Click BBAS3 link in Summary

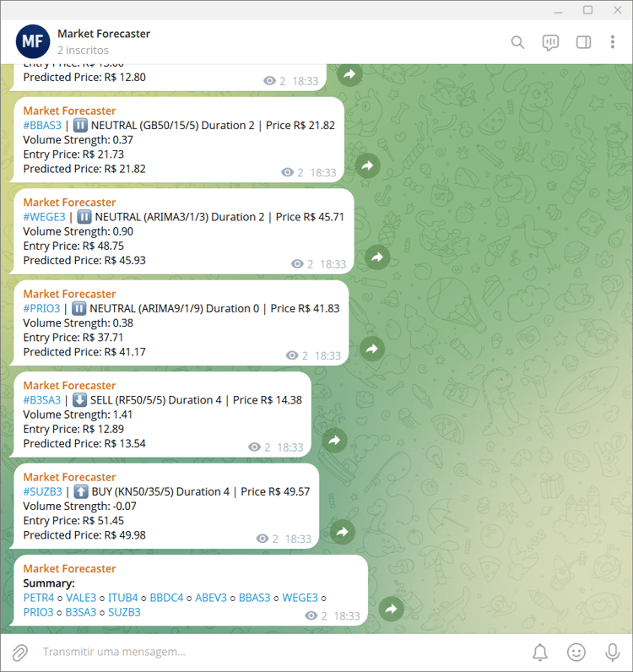[x=255, y=598]
